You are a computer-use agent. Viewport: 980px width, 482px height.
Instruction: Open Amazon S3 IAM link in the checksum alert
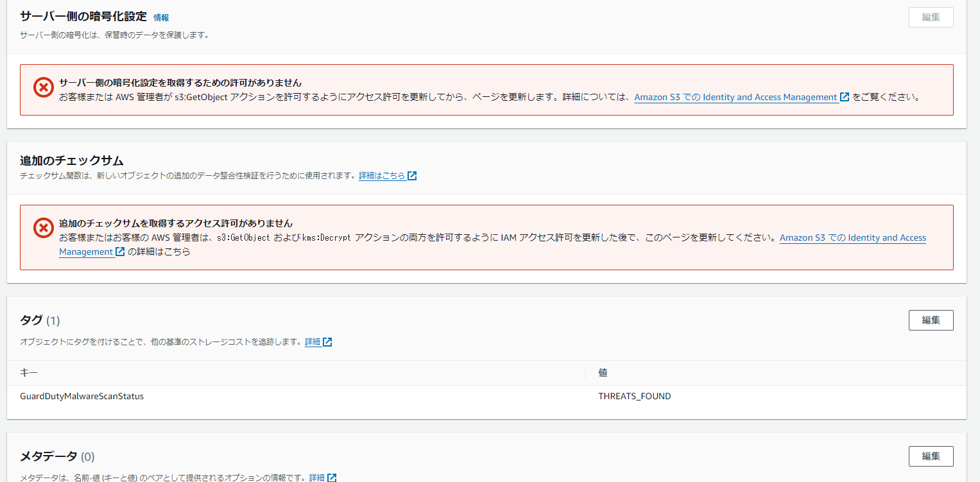tap(853, 237)
